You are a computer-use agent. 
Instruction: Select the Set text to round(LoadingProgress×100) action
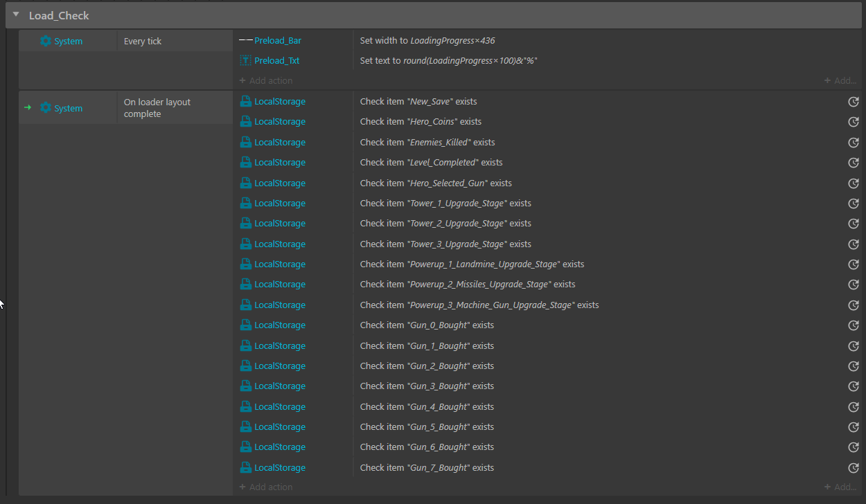coord(449,61)
